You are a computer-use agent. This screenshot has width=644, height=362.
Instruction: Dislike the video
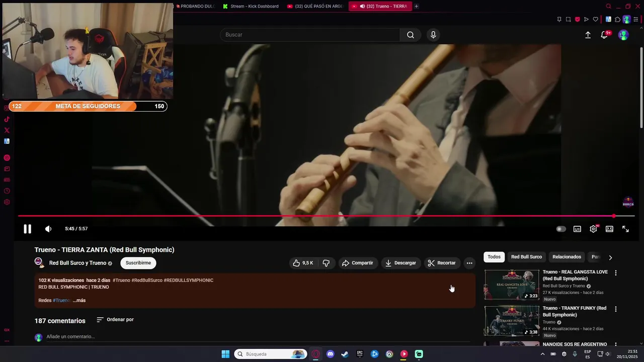tap(326, 263)
